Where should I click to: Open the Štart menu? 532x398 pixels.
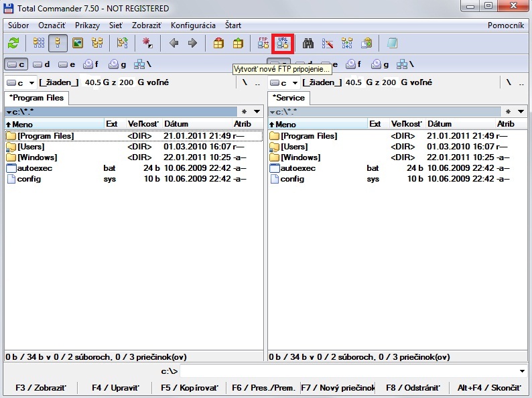pyautogui.click(x=233, y=25)
